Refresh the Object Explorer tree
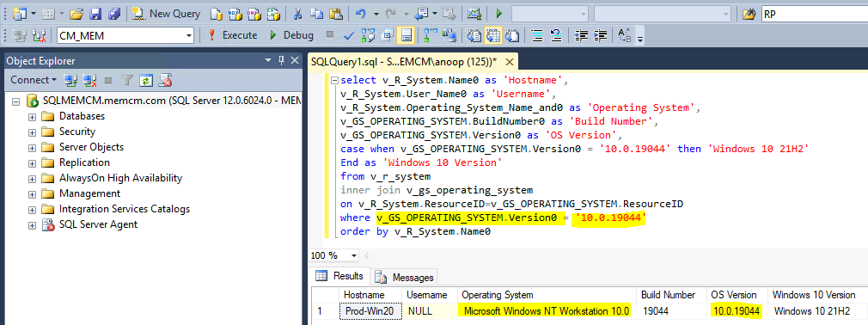The height and width of the screenshot is (325, 868). click(145, 80)
